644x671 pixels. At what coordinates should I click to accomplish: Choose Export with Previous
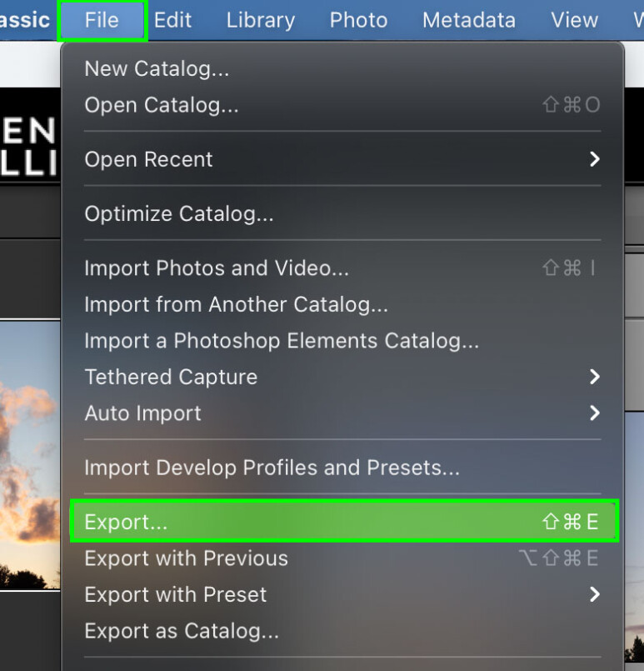(x=185, y=558)
